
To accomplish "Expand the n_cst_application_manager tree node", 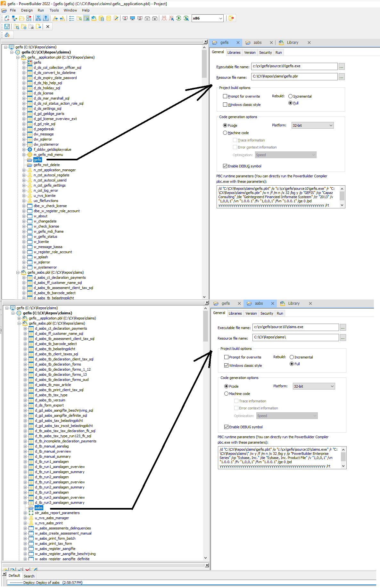I will (x=24, y=170).
